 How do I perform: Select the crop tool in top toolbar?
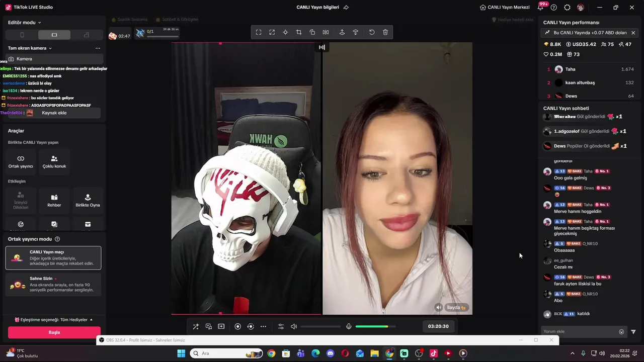point(299,32)
